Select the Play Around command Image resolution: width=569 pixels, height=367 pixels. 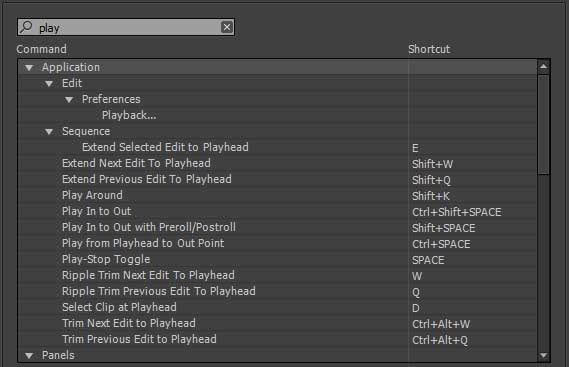coord(92,195)
